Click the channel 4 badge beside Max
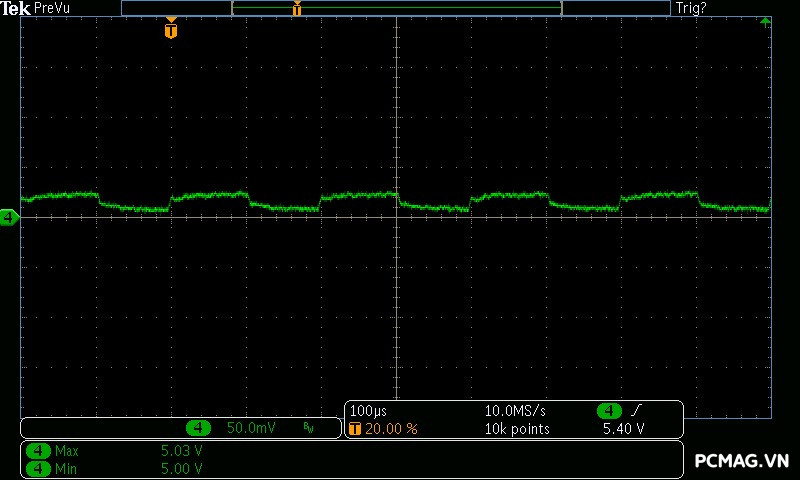 coord(38,451)
